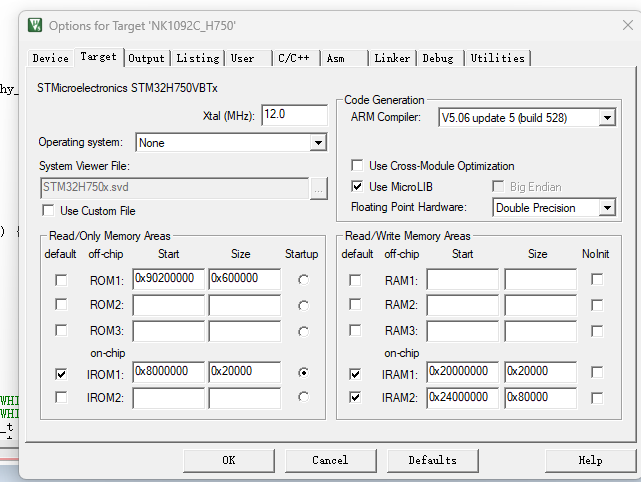Enable NoInit for RAM3
Screen dimensions: 641x482
597,331
